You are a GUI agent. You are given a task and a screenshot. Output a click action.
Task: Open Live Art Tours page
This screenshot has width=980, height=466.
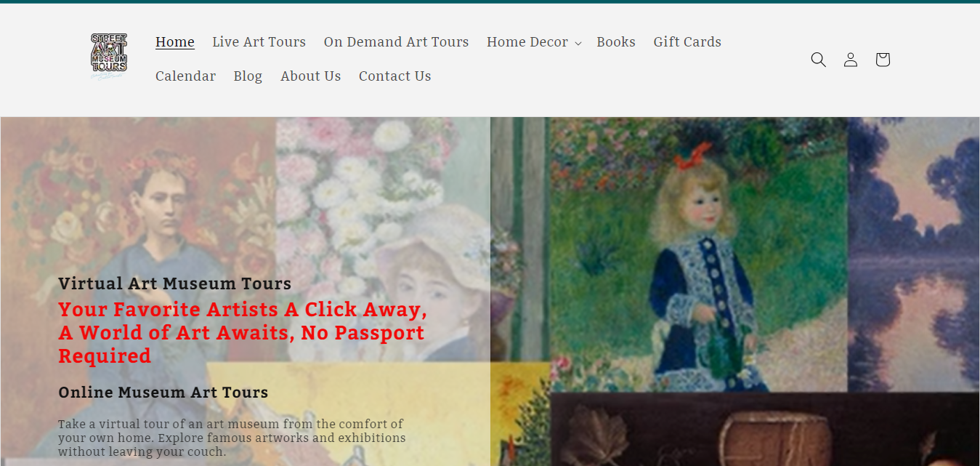[259, 42]
